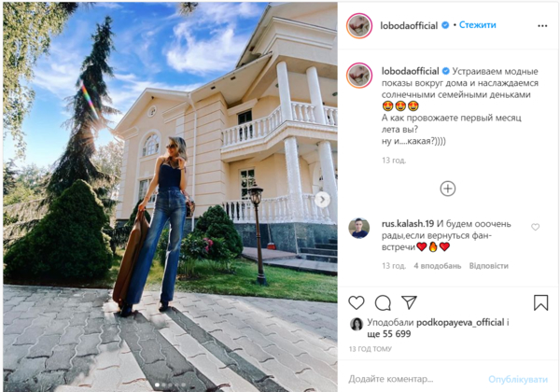Viewport: 560px width, 392px height.
Task: Open the three-dot options menu
Action: 542,26
